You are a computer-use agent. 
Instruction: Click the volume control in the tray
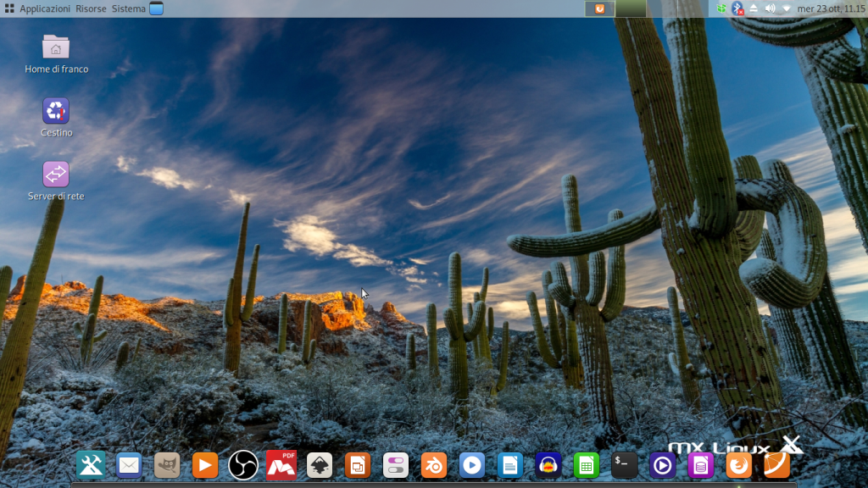(770, 9)
